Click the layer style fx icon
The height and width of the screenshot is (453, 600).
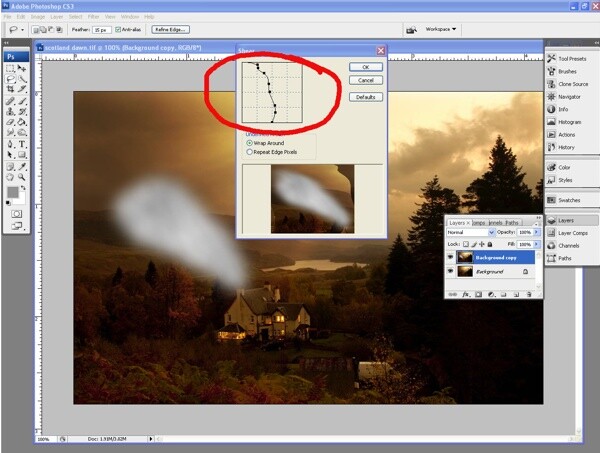[x=466, y=294]
